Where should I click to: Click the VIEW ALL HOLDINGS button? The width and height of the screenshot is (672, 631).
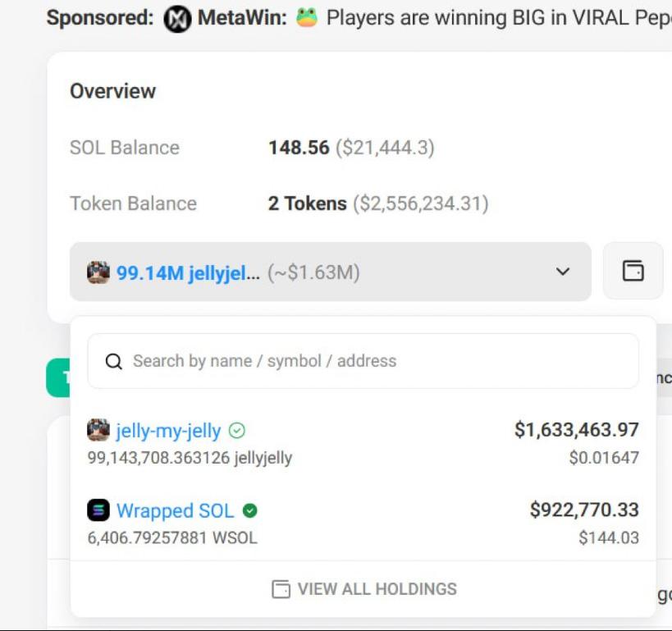point(363,589)
